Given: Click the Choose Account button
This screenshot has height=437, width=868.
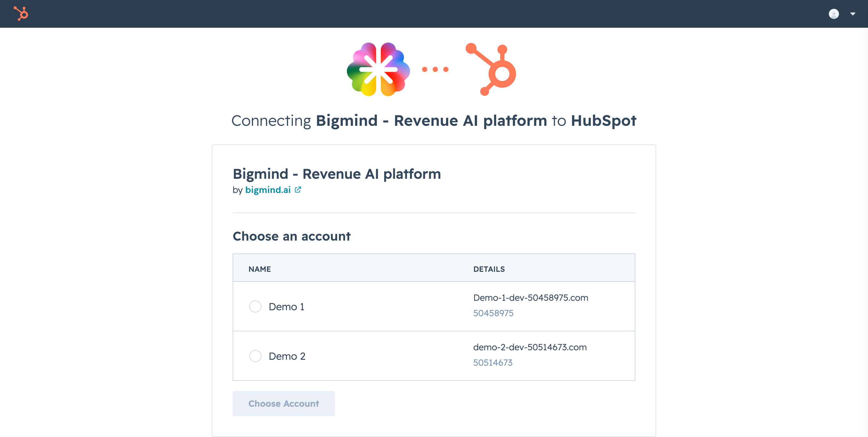Looking at the screenshot, I should pos(283,403).
